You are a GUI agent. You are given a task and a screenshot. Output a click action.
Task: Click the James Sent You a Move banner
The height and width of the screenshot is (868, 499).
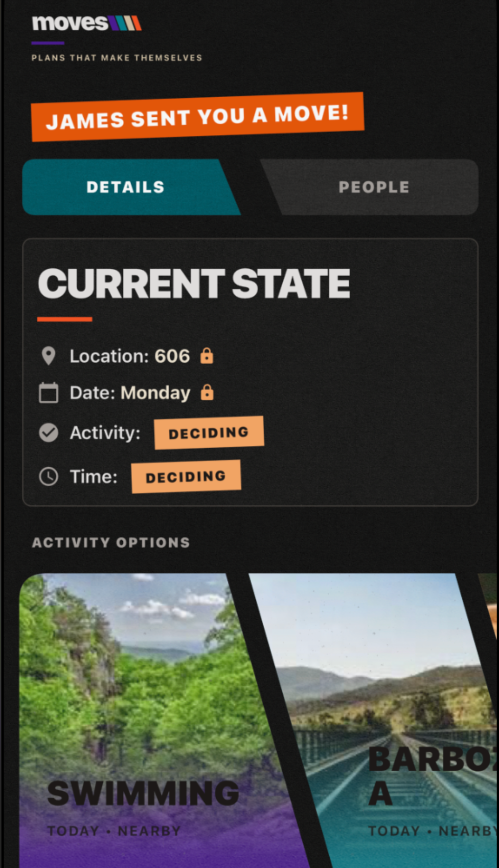tap(198, 117)
